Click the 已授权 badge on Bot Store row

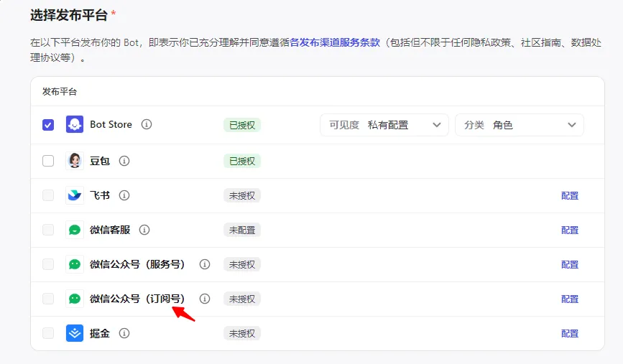click(241, 125)
